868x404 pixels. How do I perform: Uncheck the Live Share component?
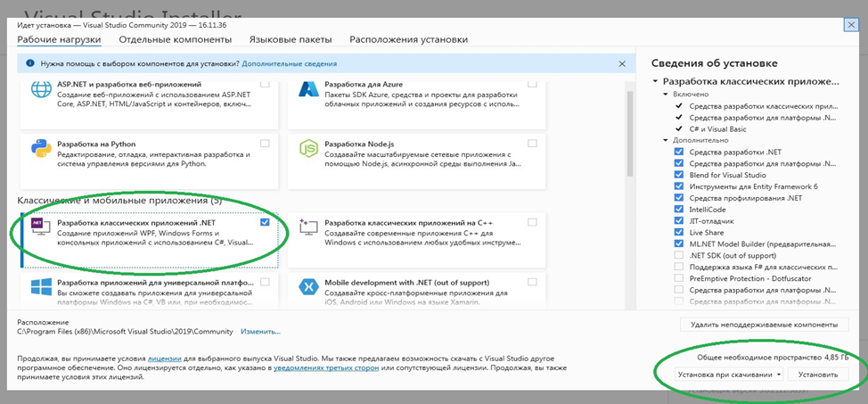point(679,233)
